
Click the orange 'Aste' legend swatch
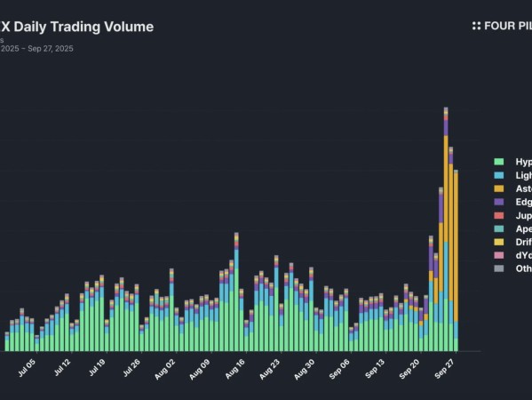pyautogui.click(x=499, y=188)
